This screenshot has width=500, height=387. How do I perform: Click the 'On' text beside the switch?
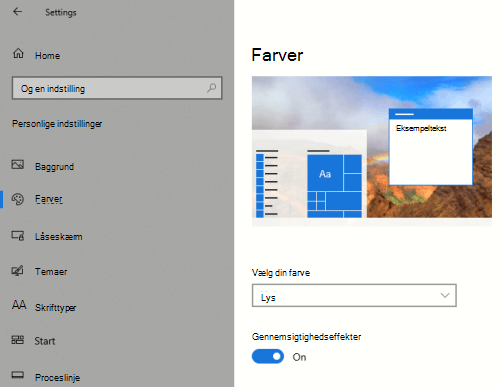tap(299, 357)
